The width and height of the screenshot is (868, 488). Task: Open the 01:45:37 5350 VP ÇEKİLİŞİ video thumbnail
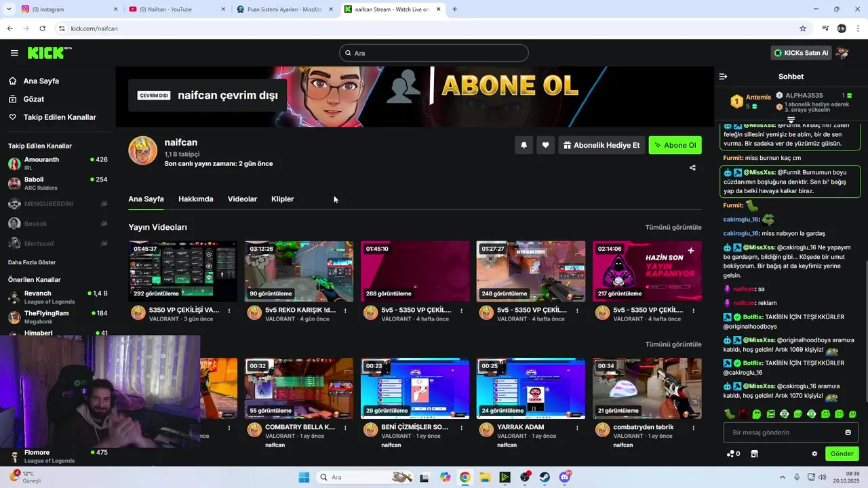(182, 271)
